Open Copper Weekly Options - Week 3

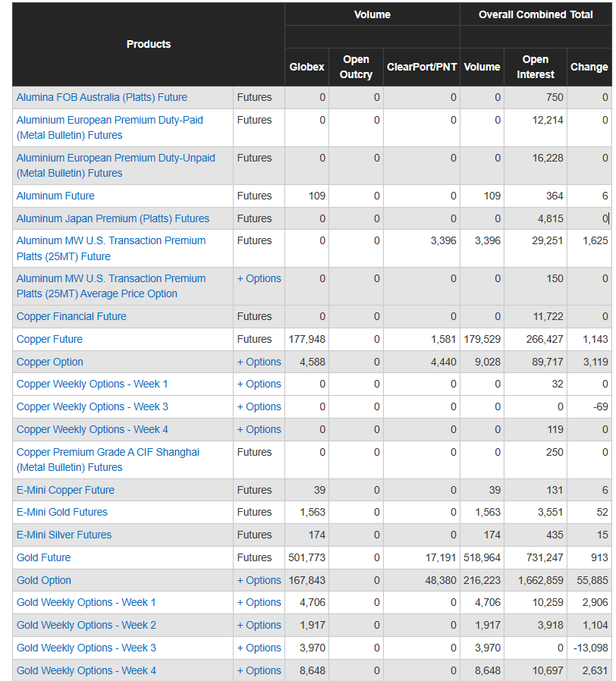click(x=92, y=406)
